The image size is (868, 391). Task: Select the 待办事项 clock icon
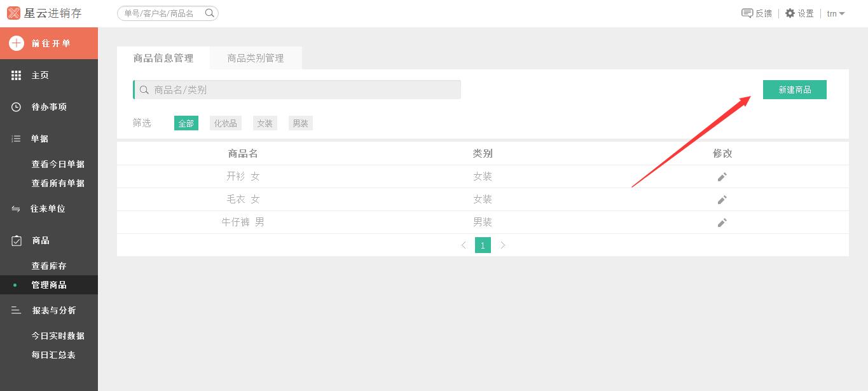(16, 107)
